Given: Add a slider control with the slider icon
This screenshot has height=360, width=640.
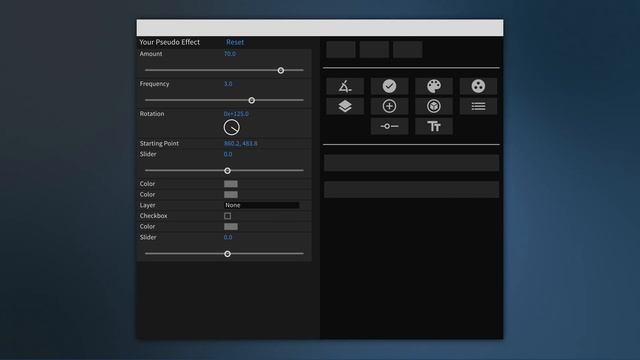Looking at the screenshot, I should click(x=389, y=126).
